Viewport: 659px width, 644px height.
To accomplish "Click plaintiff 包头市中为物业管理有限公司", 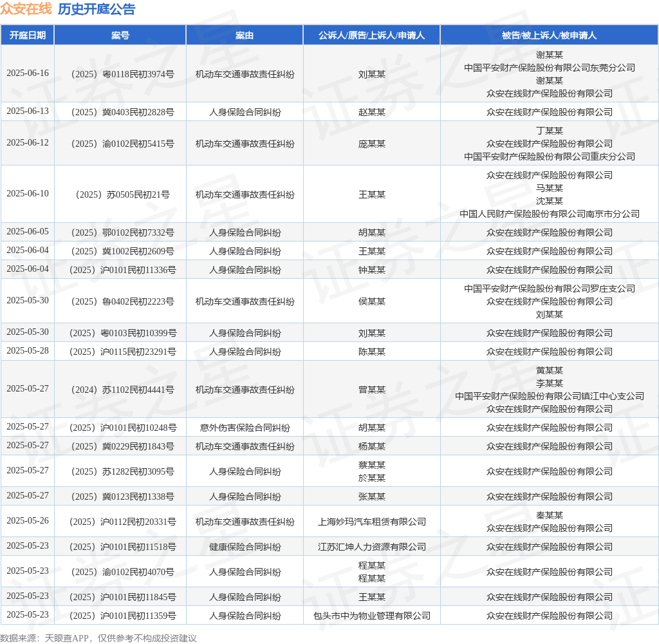I will point(371,616).
